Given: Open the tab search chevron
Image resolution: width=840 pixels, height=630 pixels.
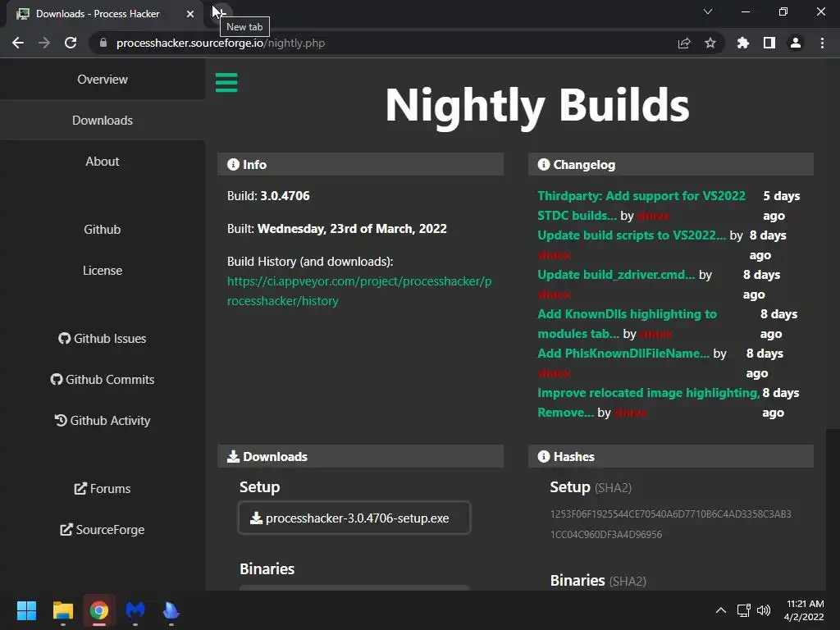Looking at the screenshot, I should coord(708,11).
